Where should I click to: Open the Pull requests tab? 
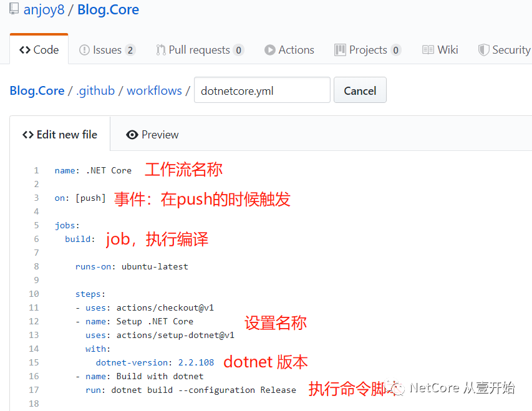click(200, 50)
